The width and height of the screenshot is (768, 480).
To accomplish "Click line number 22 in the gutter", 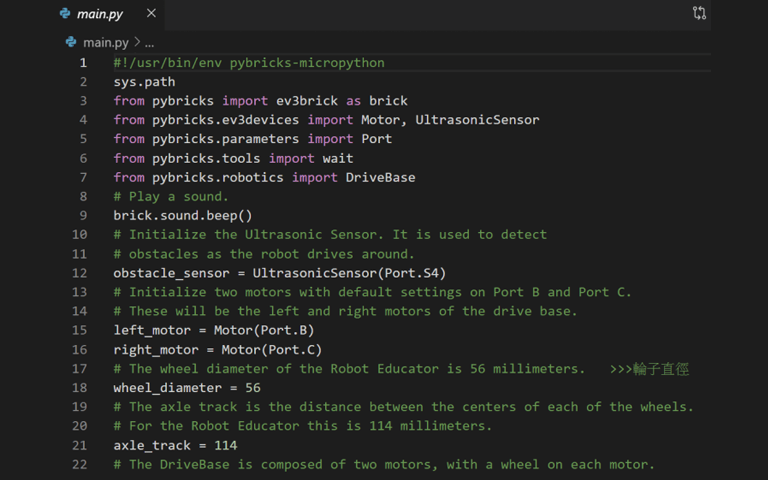I will [79, 464].
